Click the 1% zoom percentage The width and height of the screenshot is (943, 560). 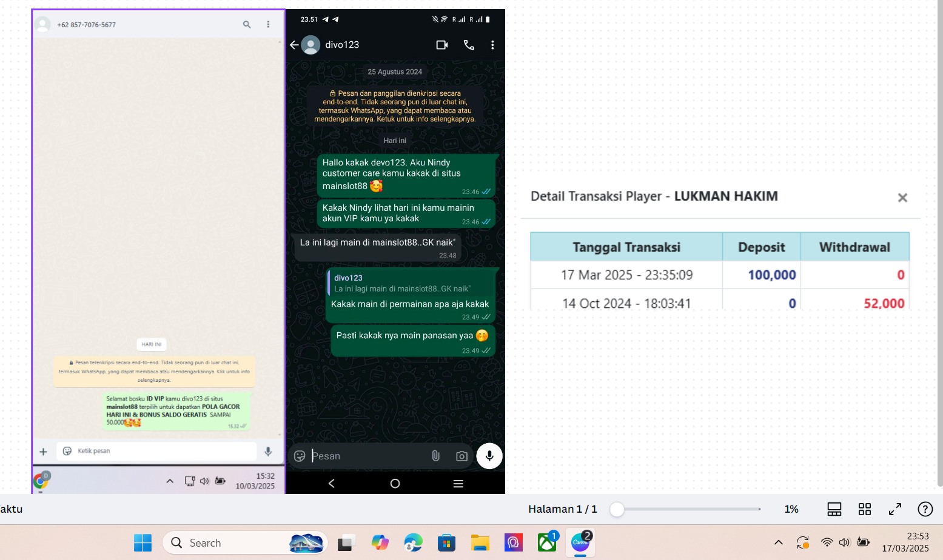pyautogui.click(x=791, y=509)
